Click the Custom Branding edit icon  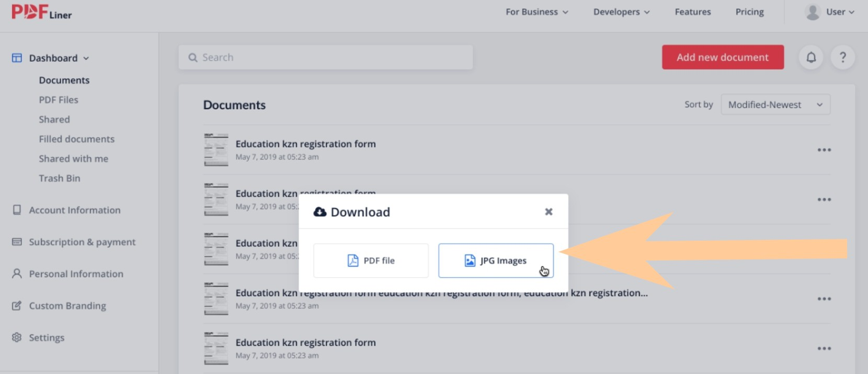[x=17, y=305]
